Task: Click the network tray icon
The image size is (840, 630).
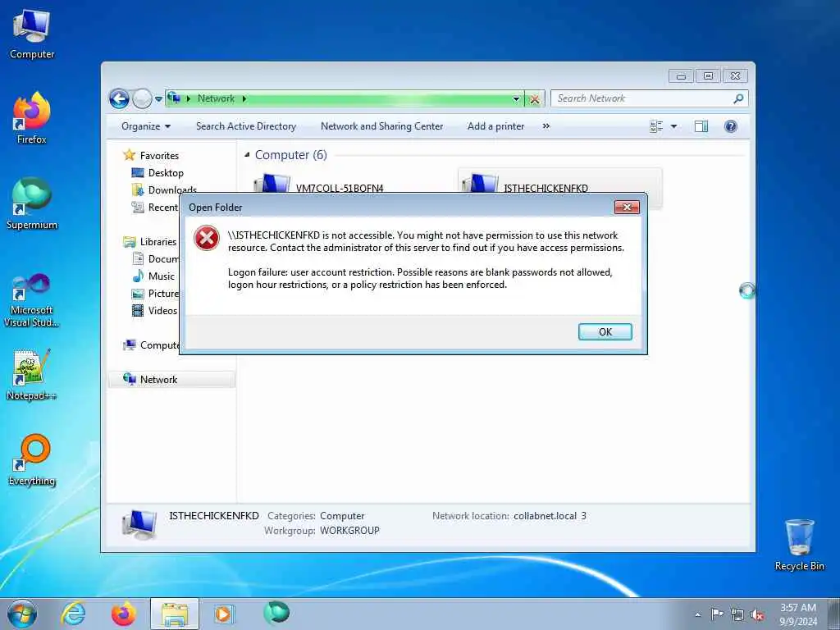Action: [737, 615]
